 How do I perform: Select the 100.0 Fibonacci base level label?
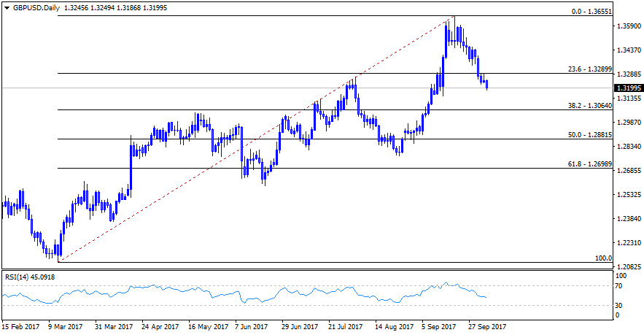(x=601, y=258)
